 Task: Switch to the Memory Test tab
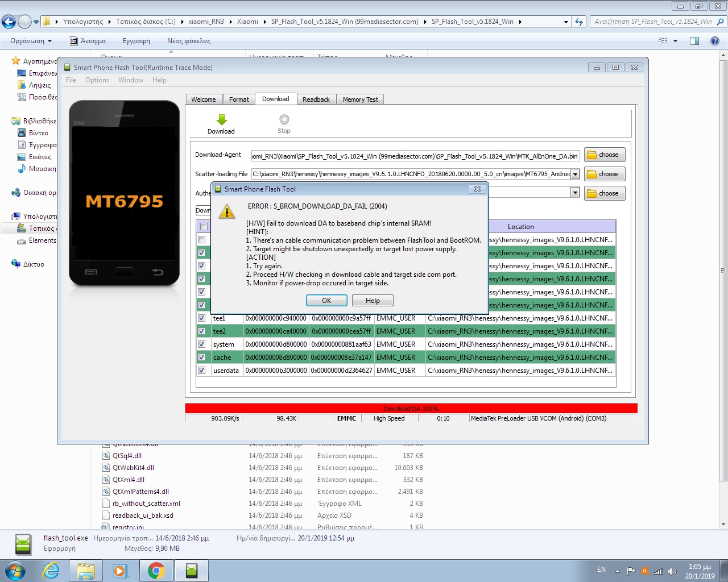360,99
